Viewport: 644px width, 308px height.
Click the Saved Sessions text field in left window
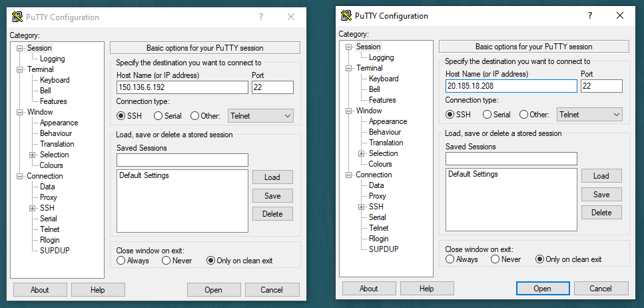[182, 160]
